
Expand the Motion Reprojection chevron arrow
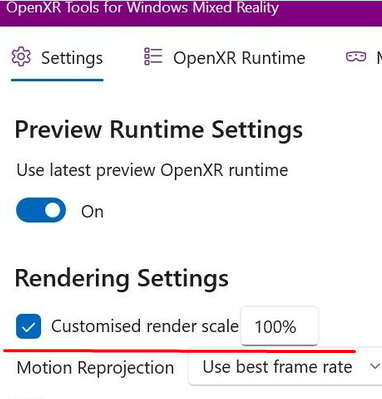tap(375, 366)
